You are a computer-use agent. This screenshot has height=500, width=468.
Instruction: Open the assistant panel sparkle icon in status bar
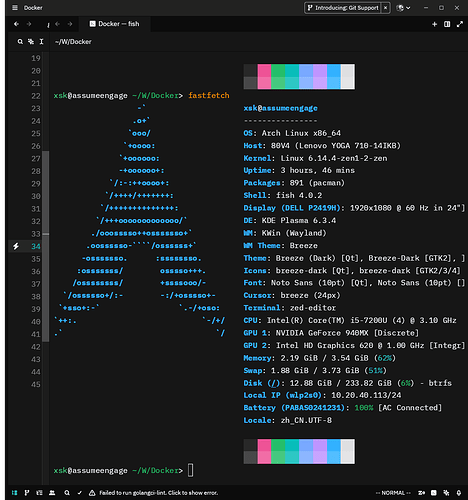pyautogui.click(x=446, y=493)
